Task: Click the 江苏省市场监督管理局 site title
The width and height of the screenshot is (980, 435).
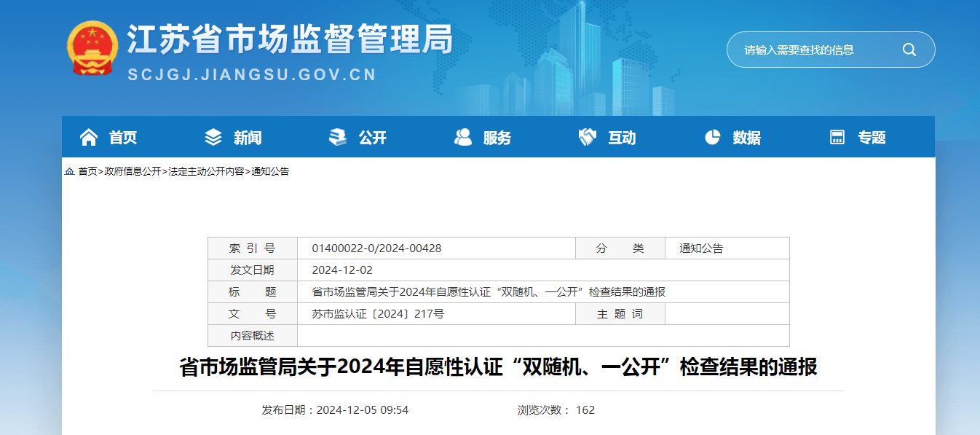Action: (290, 40)
